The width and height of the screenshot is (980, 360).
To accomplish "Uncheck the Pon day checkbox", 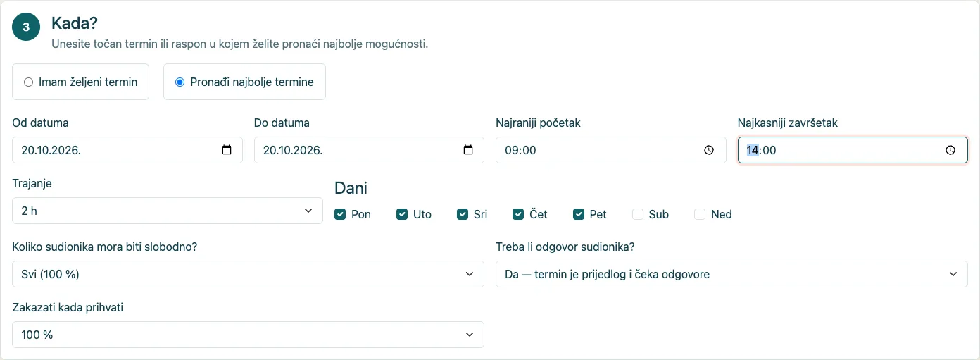I will point(340,214).
